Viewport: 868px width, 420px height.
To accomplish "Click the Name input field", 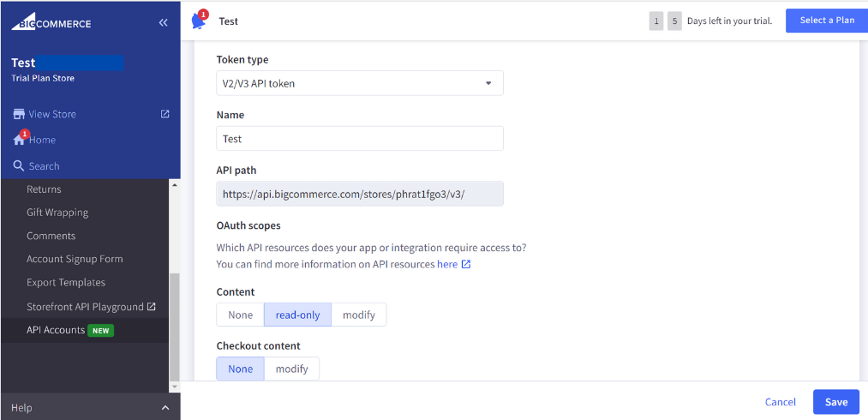I will [359, 139].
